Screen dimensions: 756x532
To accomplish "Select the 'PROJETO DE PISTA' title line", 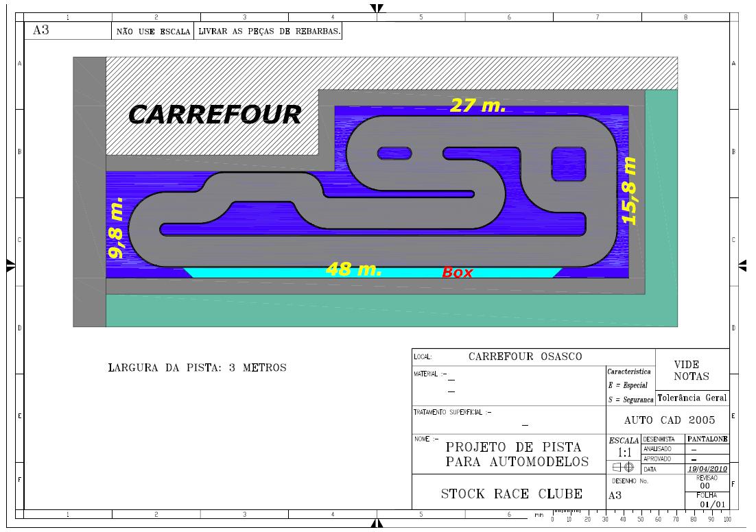I will point(513,447).
